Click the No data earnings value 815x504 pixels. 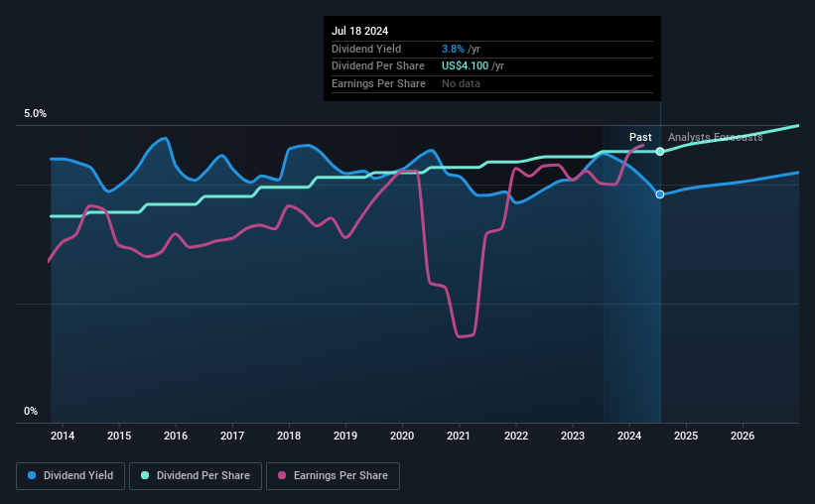click(461, 83)
